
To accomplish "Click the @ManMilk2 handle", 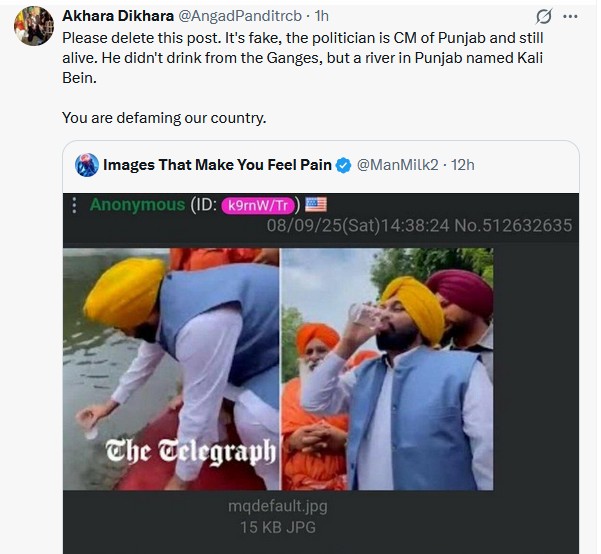I will point(397,165).
